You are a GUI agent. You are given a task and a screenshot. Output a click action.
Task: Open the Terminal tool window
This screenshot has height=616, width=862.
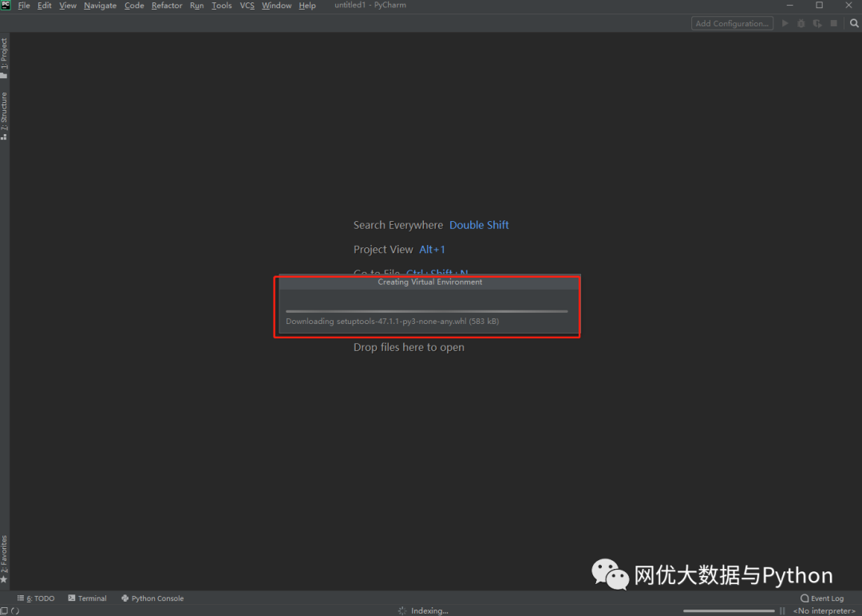[87, 598]
